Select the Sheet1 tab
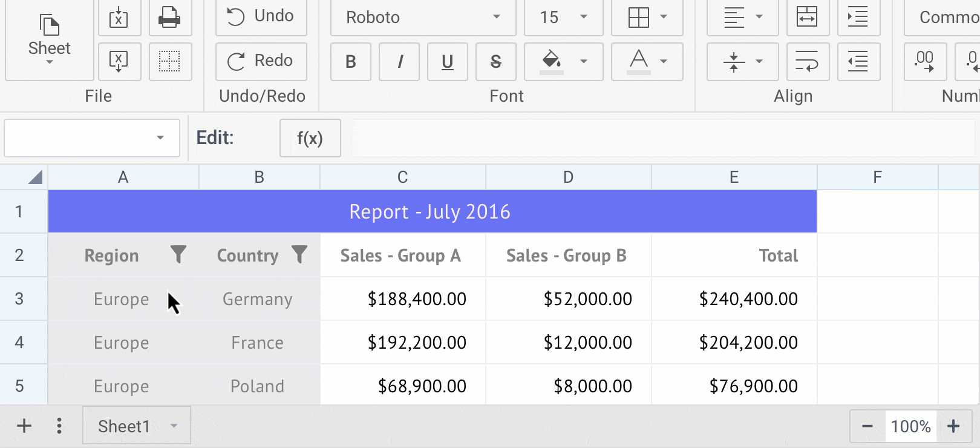 124,426
